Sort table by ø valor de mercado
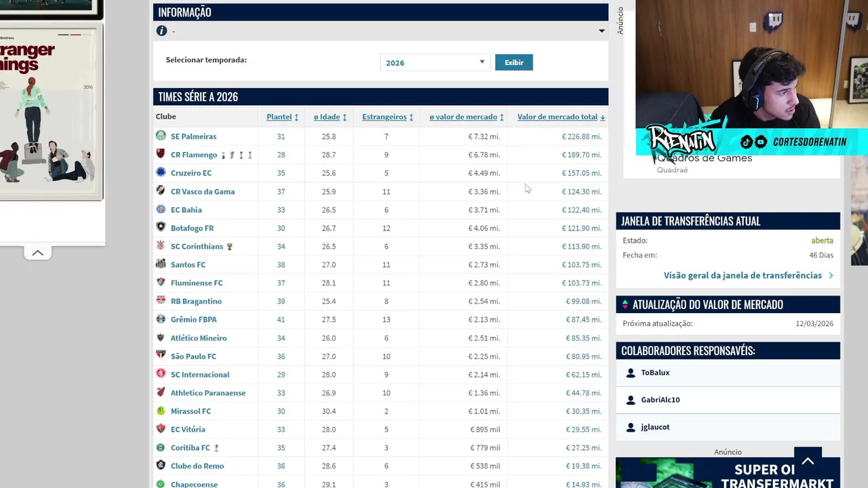This screenshot has height=488, width=868. (x=467, y=117)
